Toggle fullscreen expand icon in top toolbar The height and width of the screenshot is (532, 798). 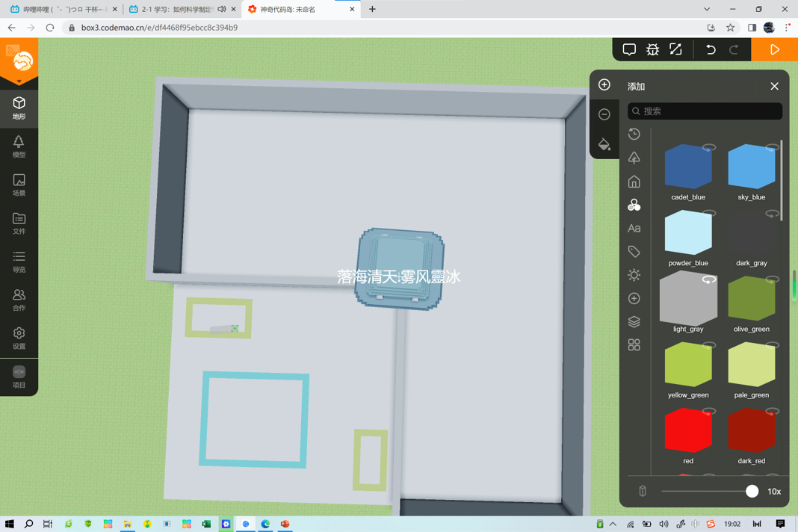(x=675, y=49)
